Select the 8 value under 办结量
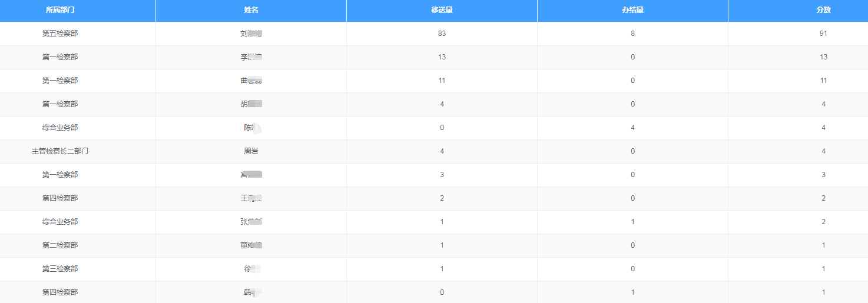868x303 pixels. (632, 34)
